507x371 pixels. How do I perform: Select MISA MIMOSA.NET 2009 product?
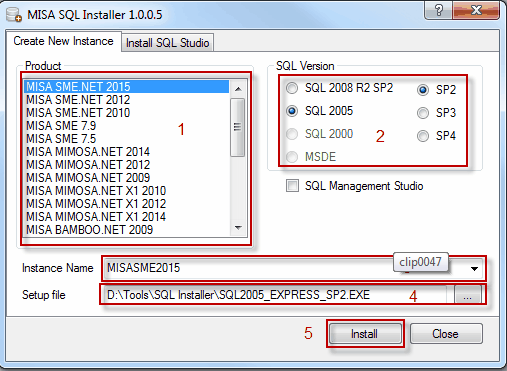127,178
